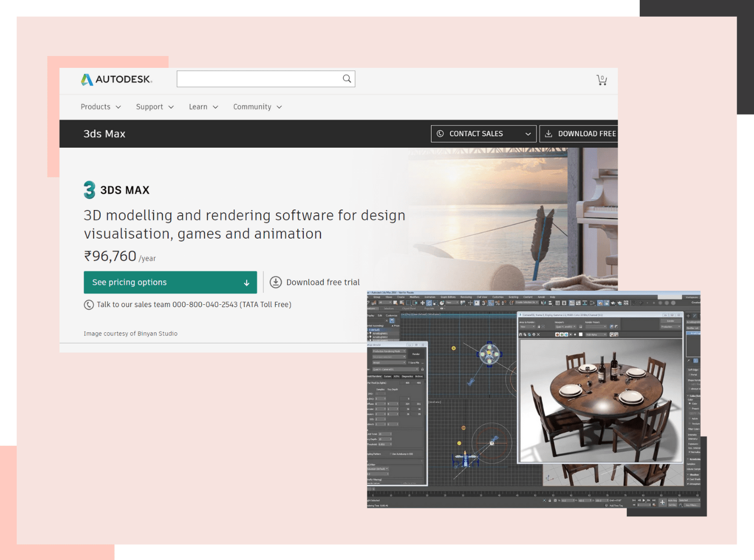Enable the Save File checkbox in Render Setup

[x=409, y=362]
